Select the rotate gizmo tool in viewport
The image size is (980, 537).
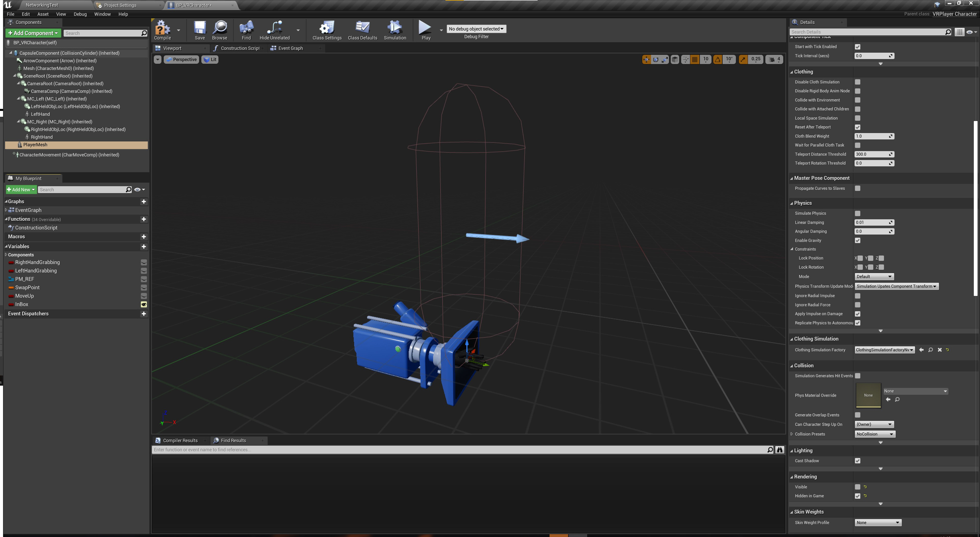[655, 59]
